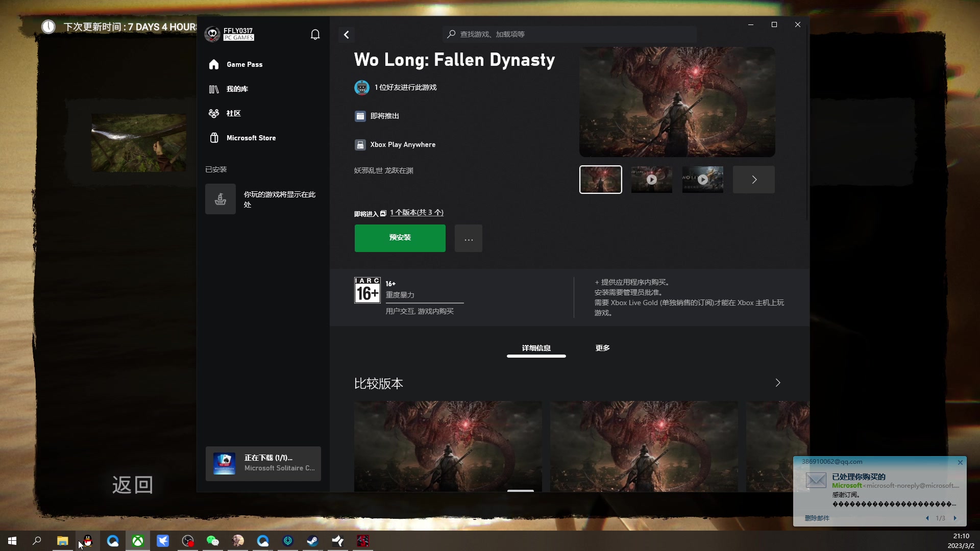Image resolution: width=980 pixels, height=551 pixels.
Task: Click the 妖邪乱世 龙跃在渊 tagline
Action: point(384,171)
